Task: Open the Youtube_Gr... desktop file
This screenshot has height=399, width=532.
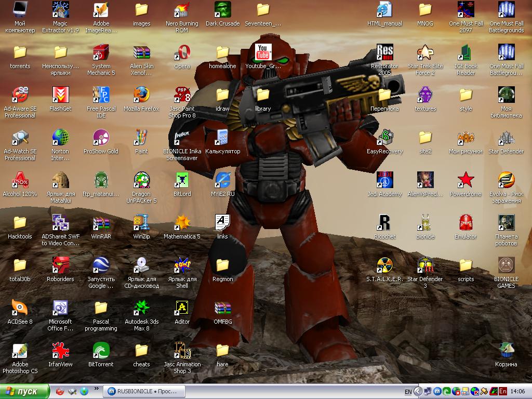Action: tap(263, 52)
